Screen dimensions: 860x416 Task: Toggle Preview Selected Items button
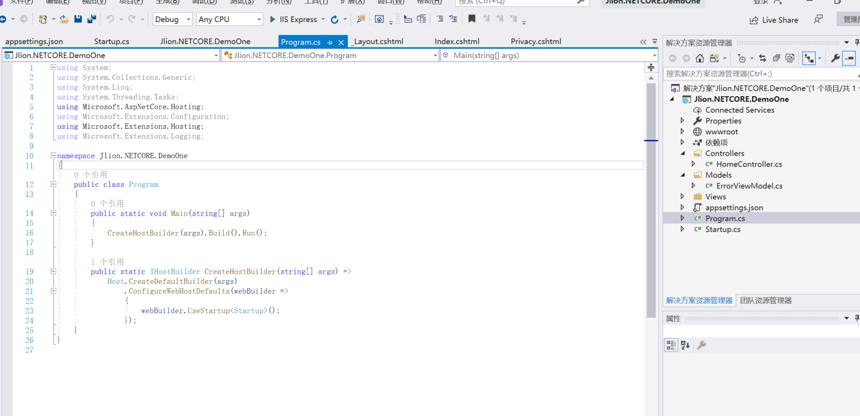[849, 58]
